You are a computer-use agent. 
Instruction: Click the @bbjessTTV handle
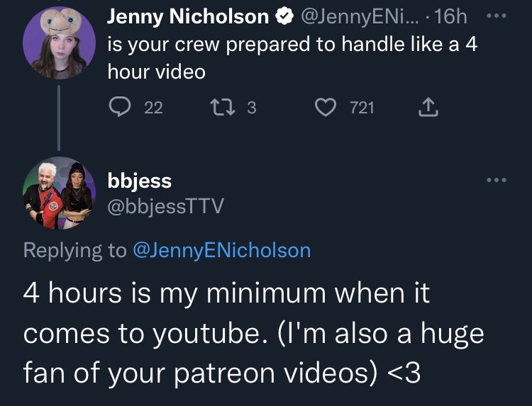coord(165,205)
